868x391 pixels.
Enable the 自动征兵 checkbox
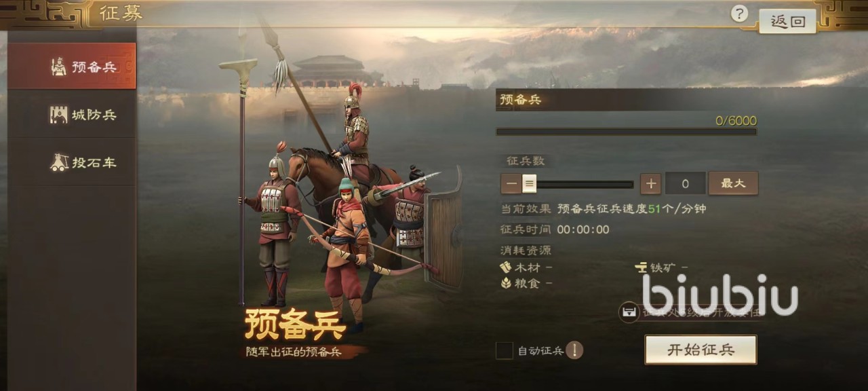(x=504, y=350)
